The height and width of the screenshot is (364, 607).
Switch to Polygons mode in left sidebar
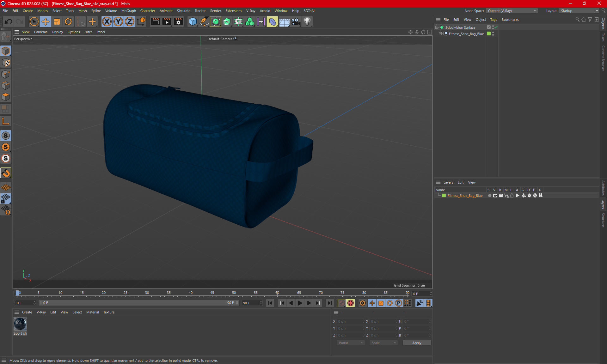coord(6,97)
